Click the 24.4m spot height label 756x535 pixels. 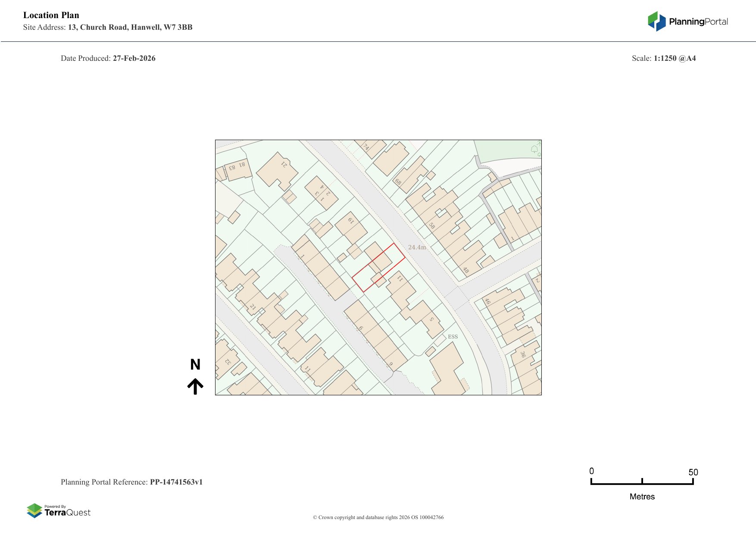coord(417,247)
